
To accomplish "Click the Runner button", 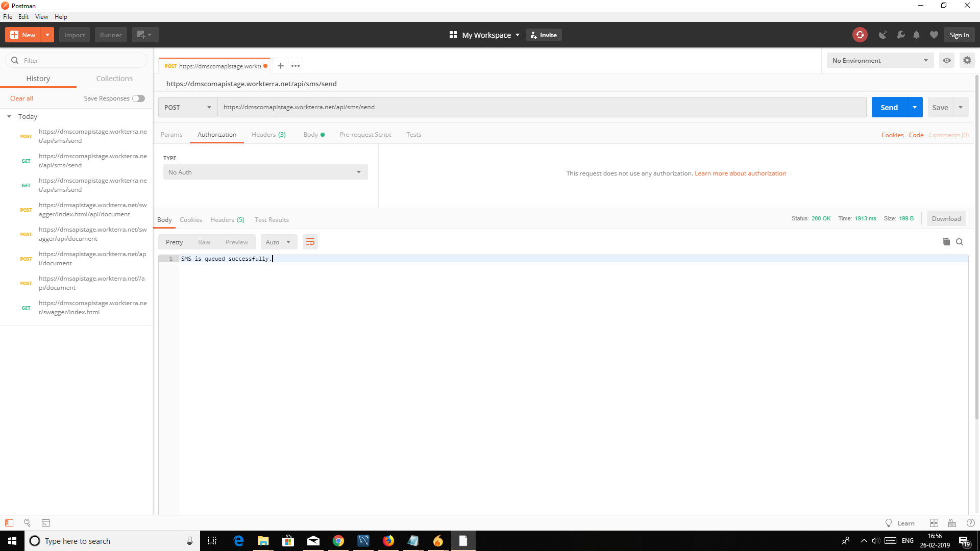I will click(111, 35).
